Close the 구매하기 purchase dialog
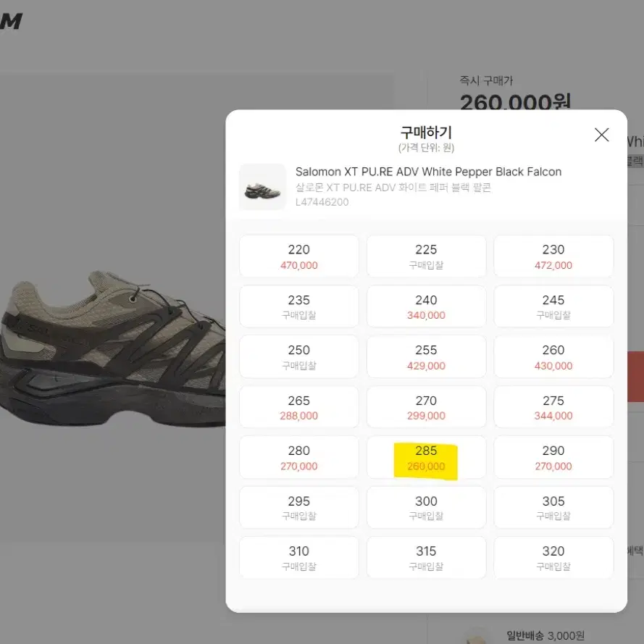644x644 pixels. tap(601, 135)
